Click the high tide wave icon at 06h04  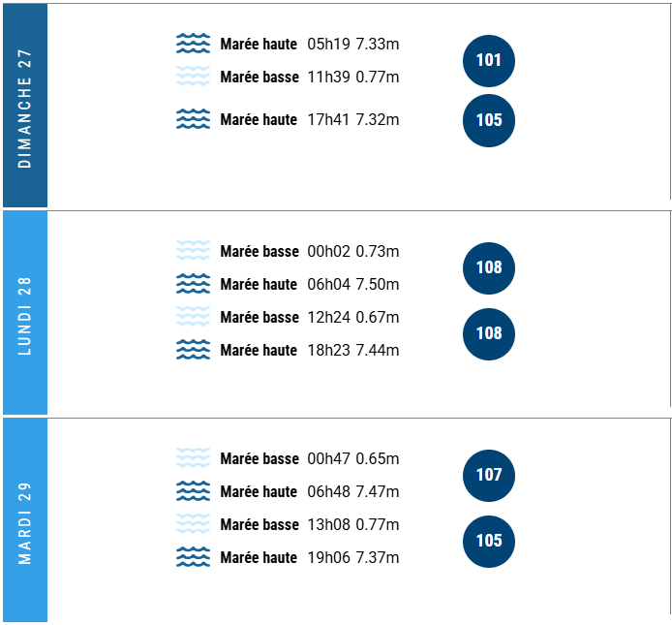point(193,284)
